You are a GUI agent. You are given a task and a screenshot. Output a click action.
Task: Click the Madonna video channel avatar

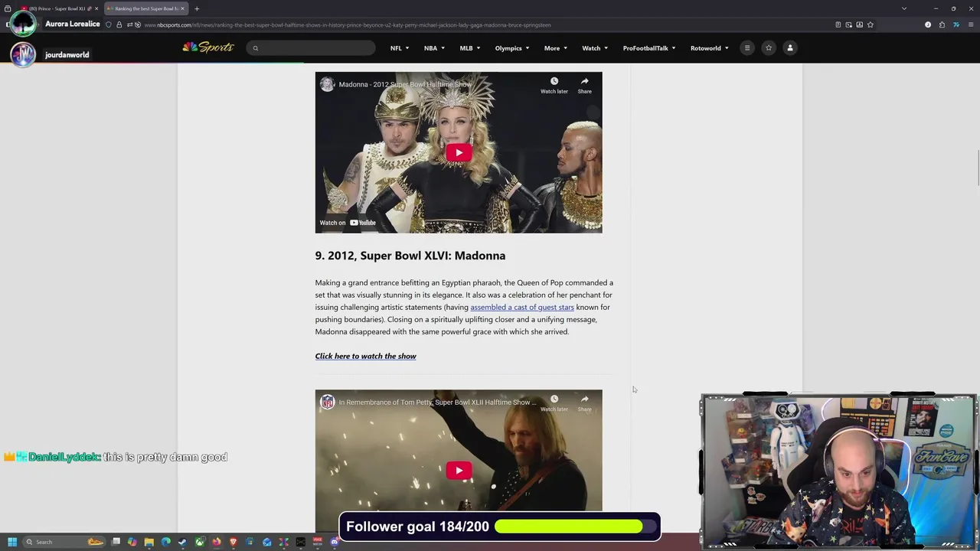pyautogui.click(x=327, y=84)
